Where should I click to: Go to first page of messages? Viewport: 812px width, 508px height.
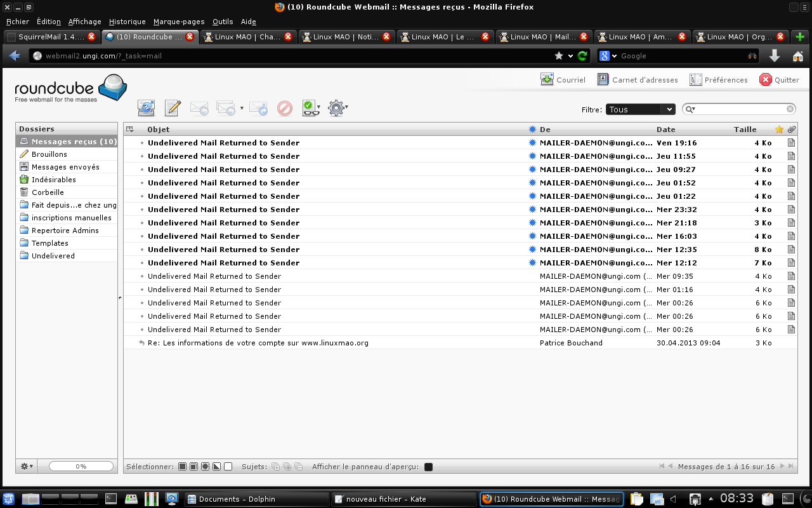(x=662, y=466)
